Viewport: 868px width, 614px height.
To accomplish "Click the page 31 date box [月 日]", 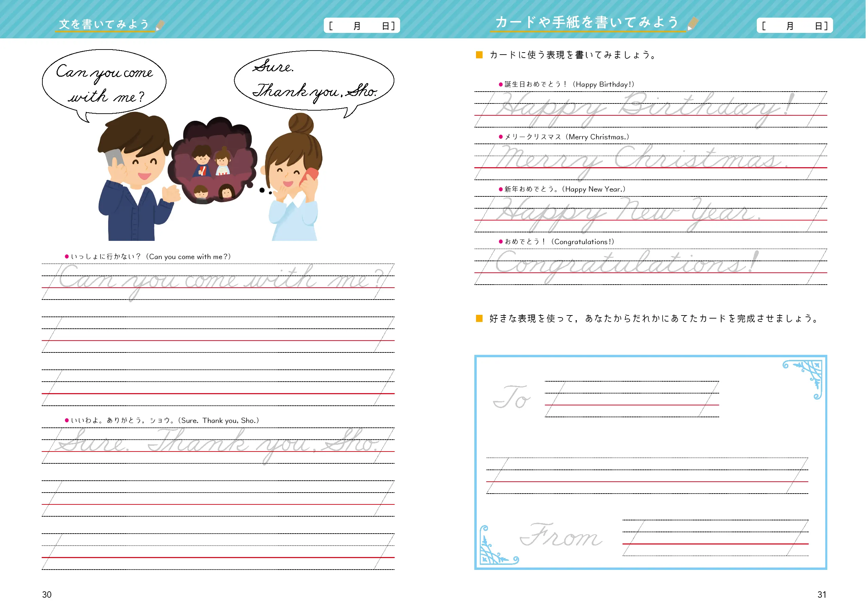I will (795, 26).
